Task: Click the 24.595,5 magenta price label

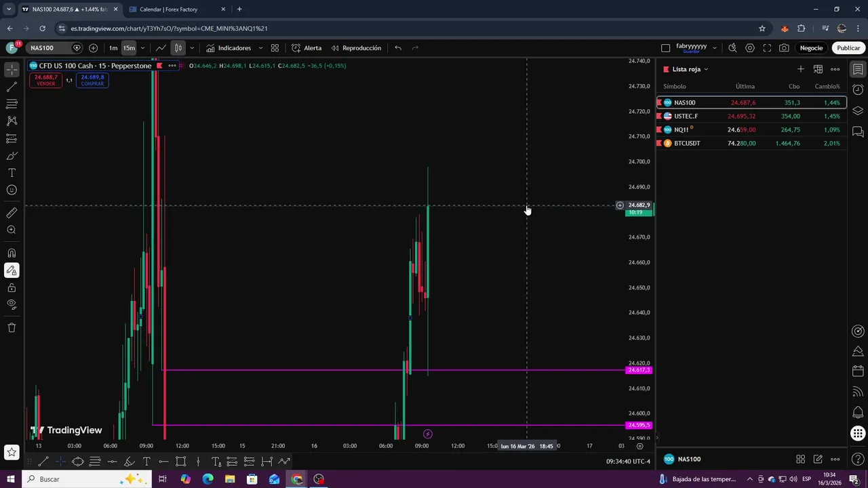Action: [639, 426]
